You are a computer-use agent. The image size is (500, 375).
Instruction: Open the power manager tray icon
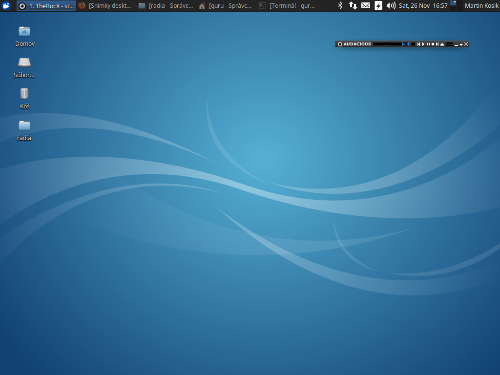378,5
